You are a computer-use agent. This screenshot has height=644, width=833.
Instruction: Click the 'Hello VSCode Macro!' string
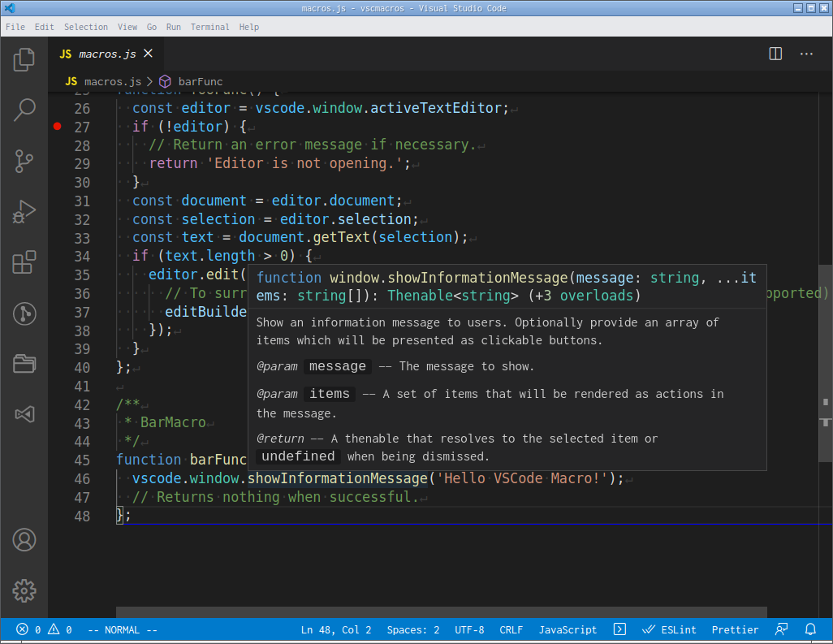(x=522, y=478)
